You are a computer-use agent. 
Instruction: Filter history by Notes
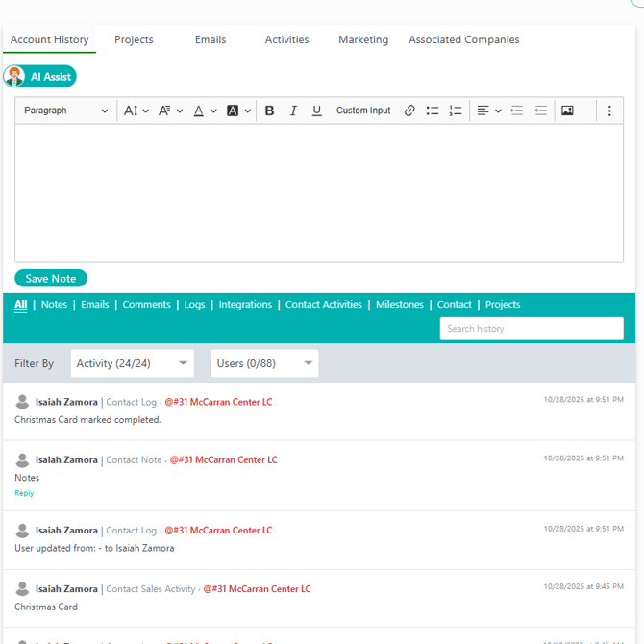coord(54,305)
